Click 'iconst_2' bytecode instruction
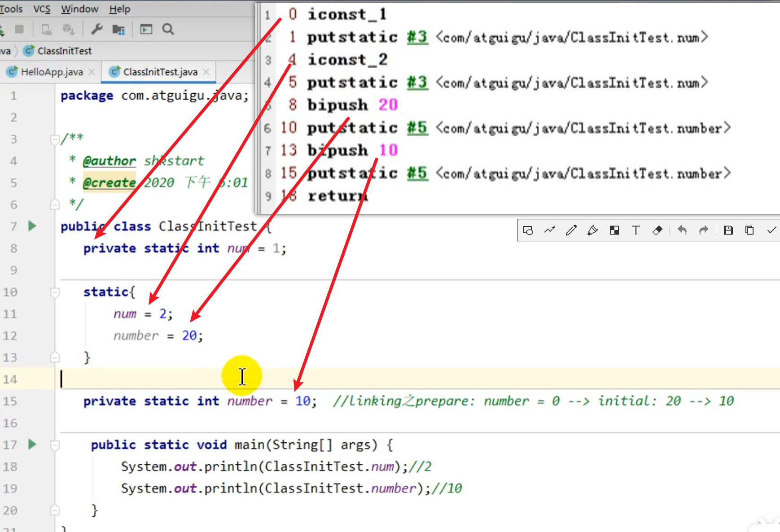Image resolution: width=780 pixels, height=532 pixels. [x=347, y=60]
